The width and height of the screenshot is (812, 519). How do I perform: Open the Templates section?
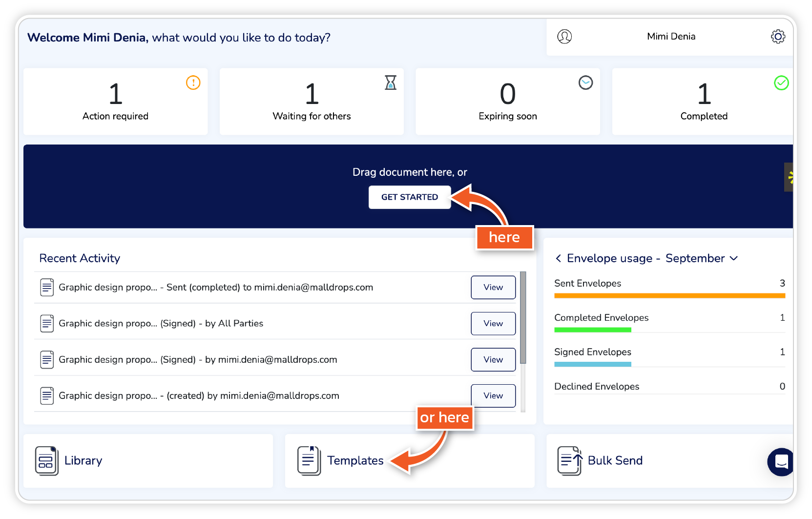coord(410,461)
